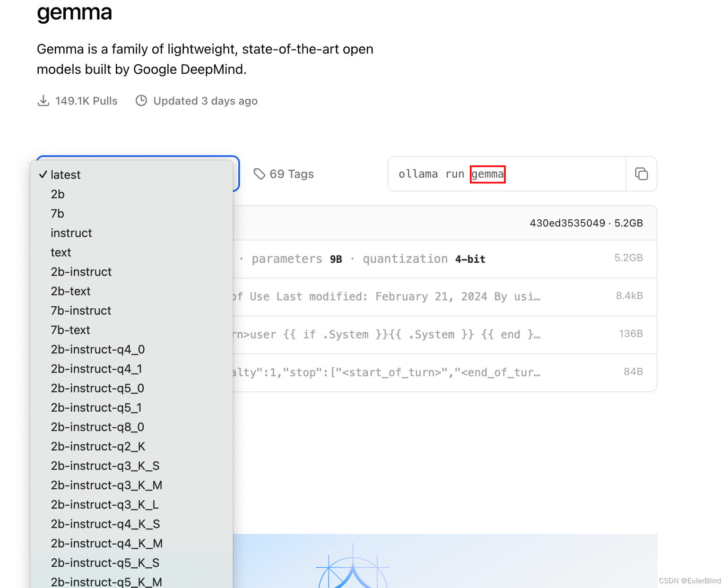Screen dimensions: 728x588
Task: Select '2b-instruct-q8_0' from the list
Action: point(131,426)
